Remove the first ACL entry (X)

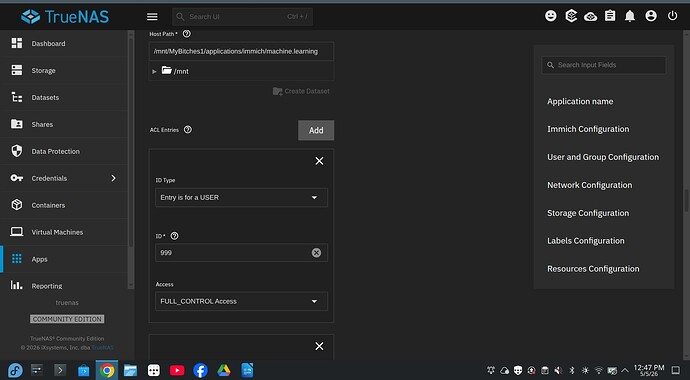pyautogui.click(x=319, y=161)
